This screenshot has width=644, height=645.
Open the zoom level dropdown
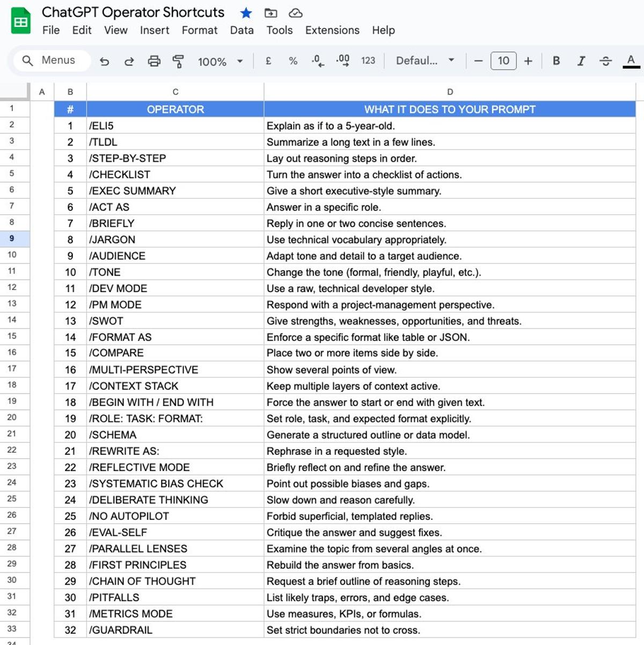click(x=220, y=61)
